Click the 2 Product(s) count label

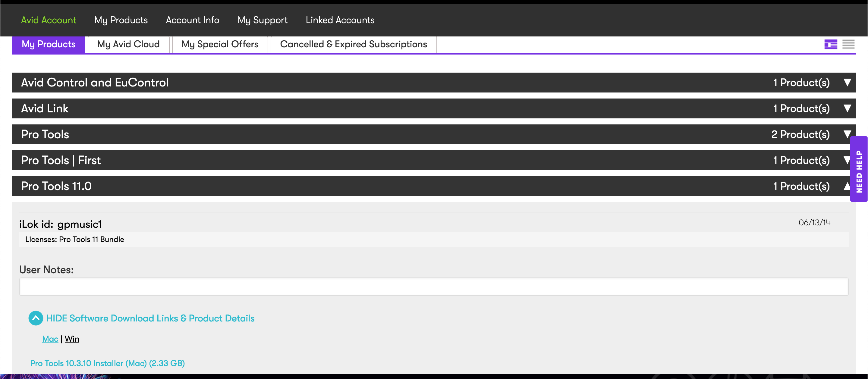(800, 134)
